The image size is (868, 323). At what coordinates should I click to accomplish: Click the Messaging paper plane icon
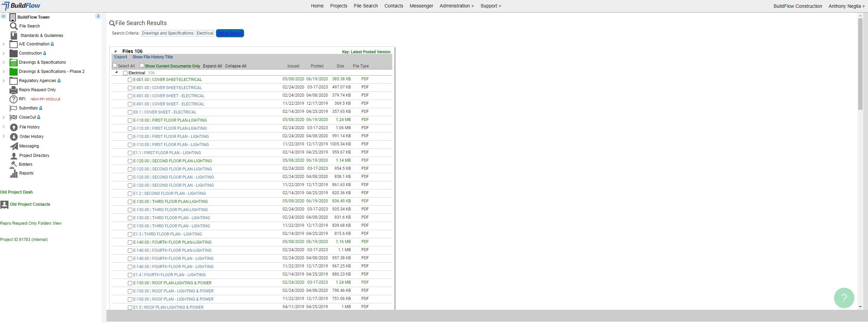click(14, 146)
